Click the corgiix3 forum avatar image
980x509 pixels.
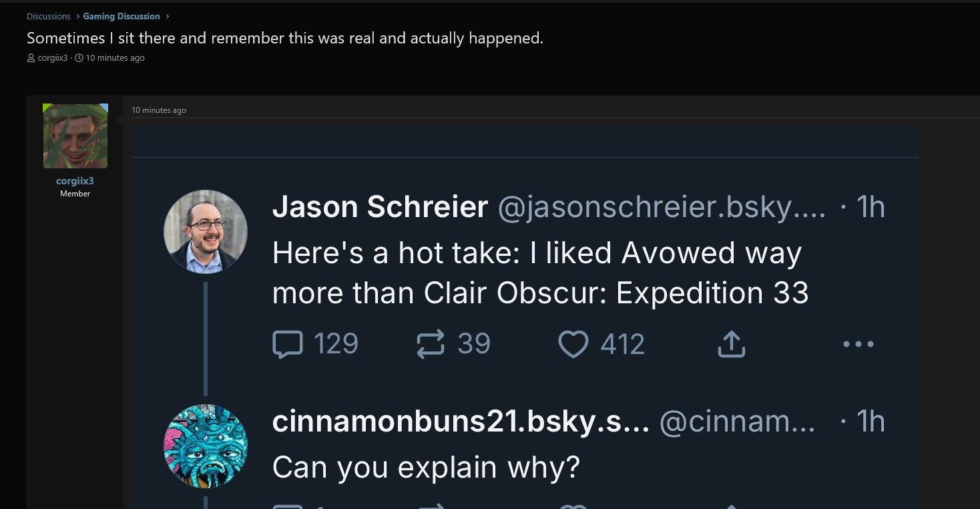point(75,136)
